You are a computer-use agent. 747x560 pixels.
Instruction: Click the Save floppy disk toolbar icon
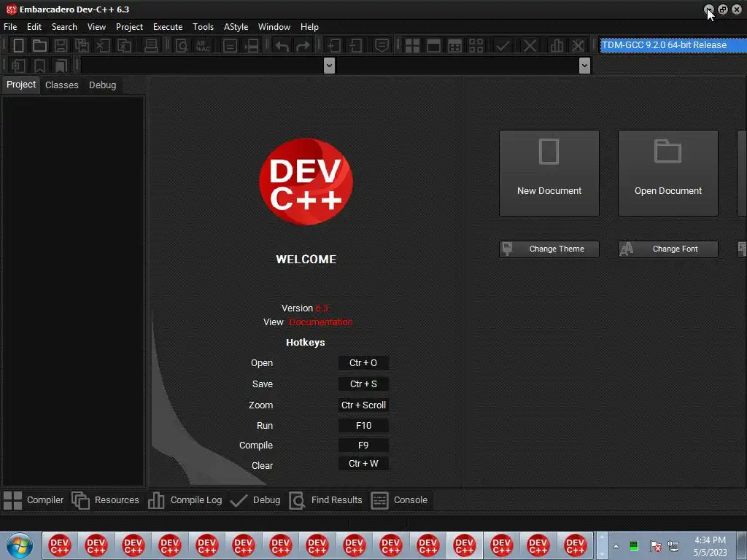(x=61, y=46)
